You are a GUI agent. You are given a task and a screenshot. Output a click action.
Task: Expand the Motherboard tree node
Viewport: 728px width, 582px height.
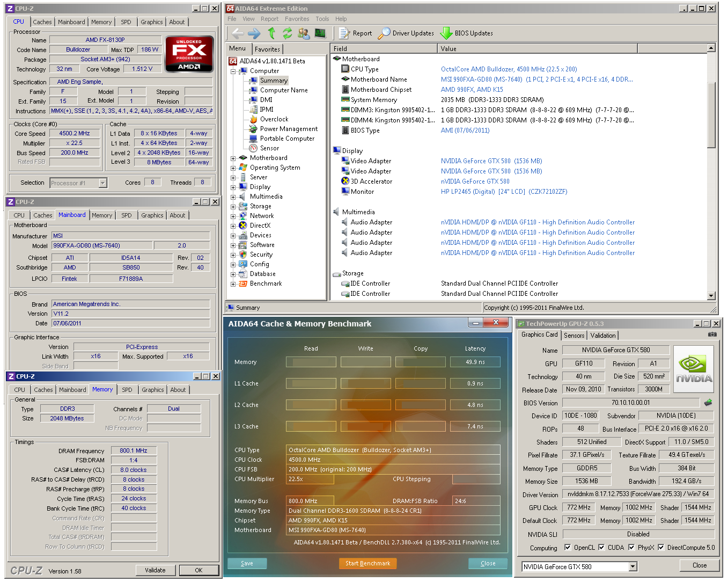coord(233,158)
